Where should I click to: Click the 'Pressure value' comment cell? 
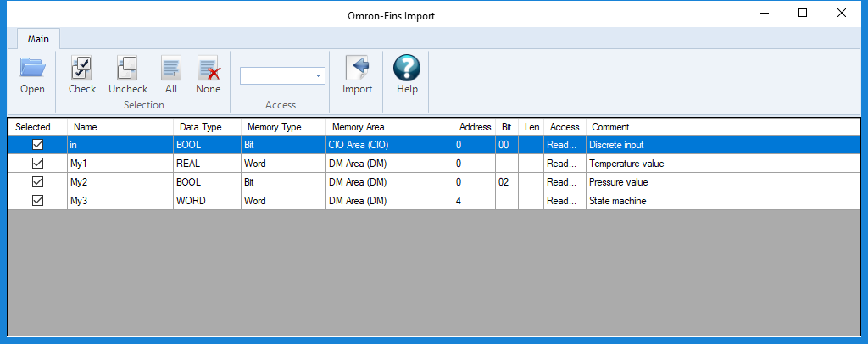(723, 182)
